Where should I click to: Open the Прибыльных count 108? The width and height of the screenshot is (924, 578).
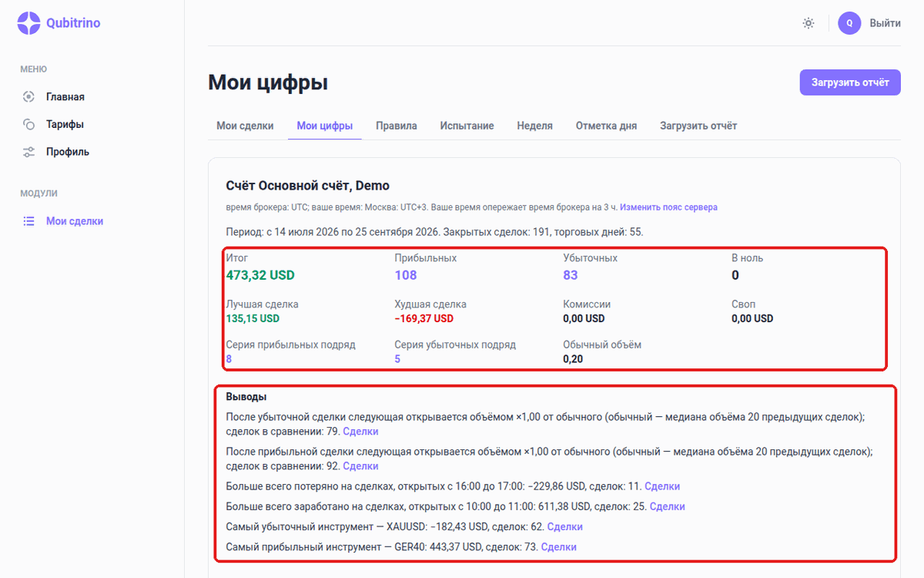click(x=406, y=275)
